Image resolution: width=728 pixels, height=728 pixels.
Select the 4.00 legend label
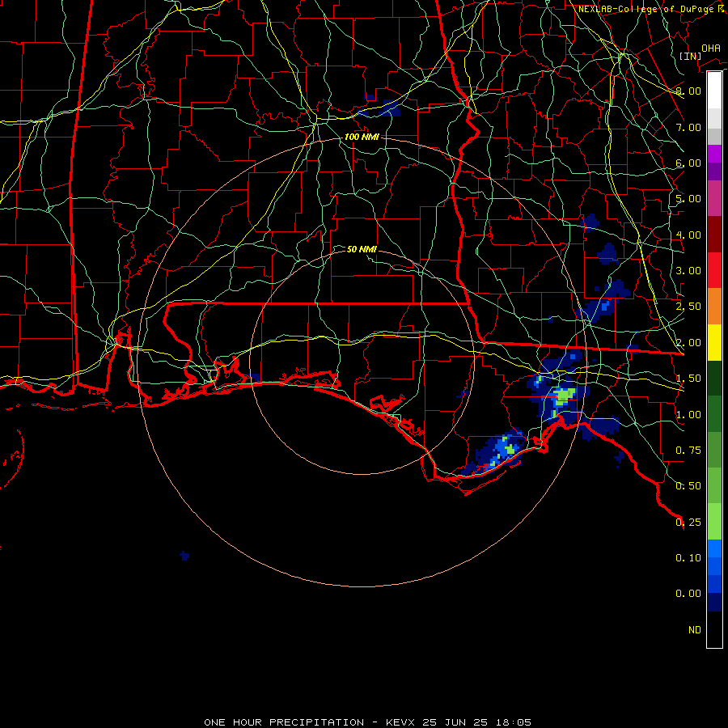coord(688,235)
